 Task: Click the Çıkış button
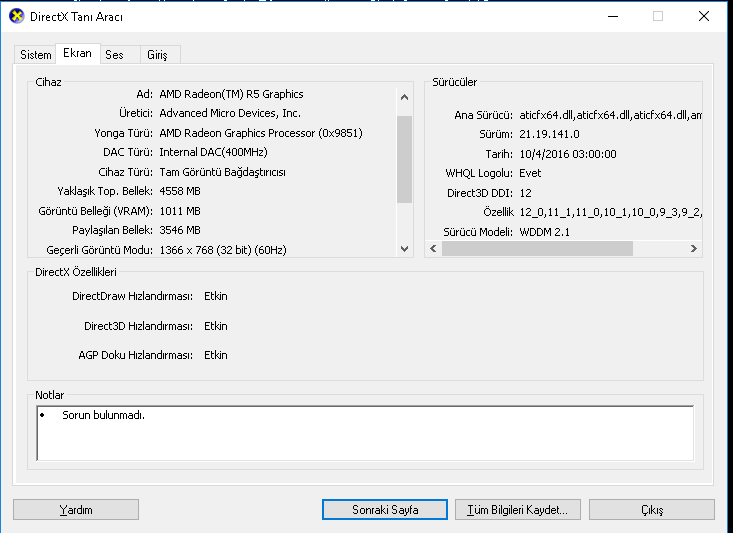(x=652, y=510)
